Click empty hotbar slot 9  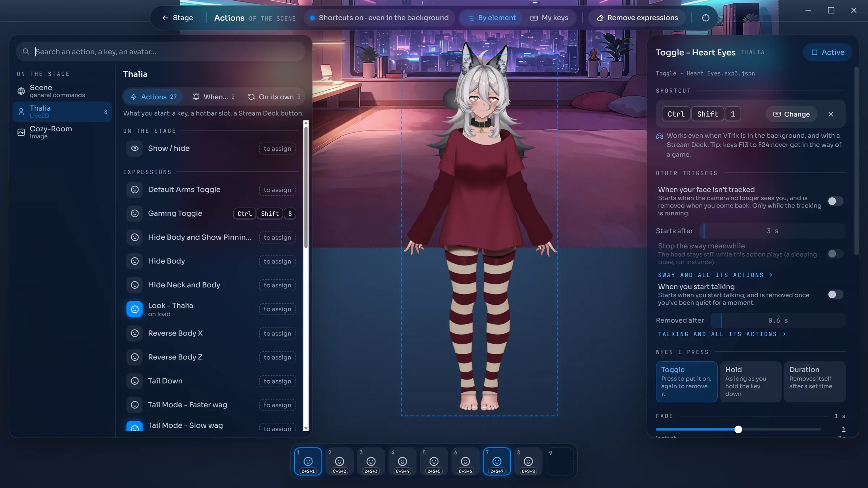(x=560, y=461)
